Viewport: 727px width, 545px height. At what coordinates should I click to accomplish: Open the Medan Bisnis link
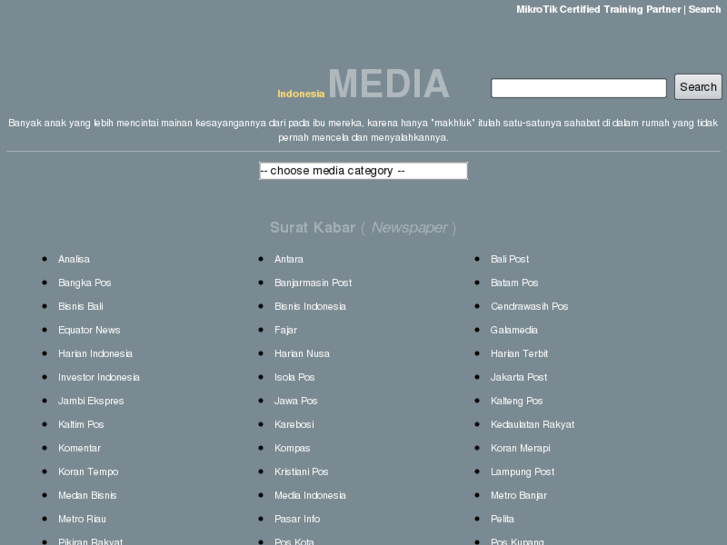click(87, 496)
